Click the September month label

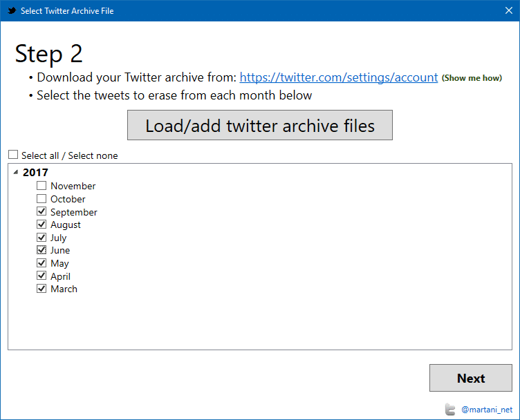(x=73, y=212)
